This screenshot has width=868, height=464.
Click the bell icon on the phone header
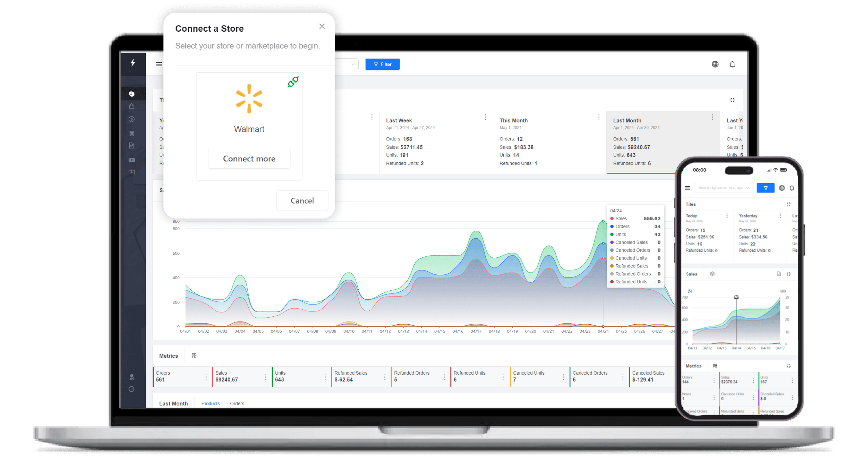click(792, 188)
